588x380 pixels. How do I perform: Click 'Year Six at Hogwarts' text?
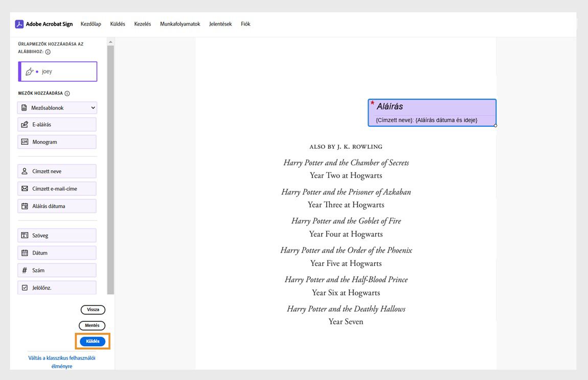pyautogui.click(x=346, y=293)
